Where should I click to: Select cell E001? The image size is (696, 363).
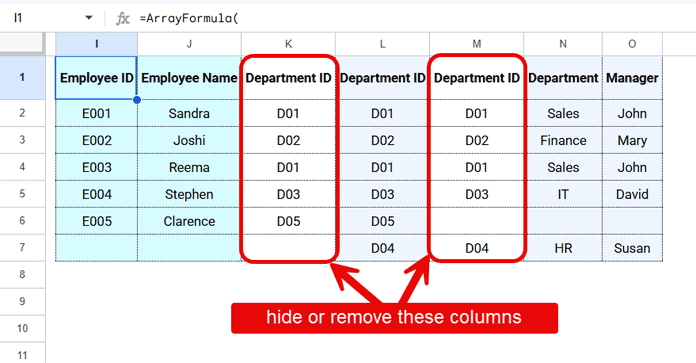tap(96, 113)
